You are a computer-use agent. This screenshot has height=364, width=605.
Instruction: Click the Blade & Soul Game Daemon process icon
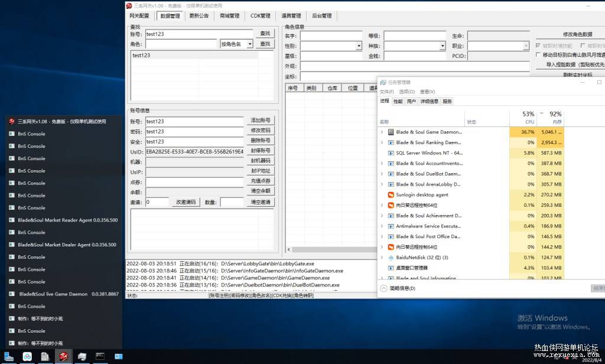click(391, 132)
